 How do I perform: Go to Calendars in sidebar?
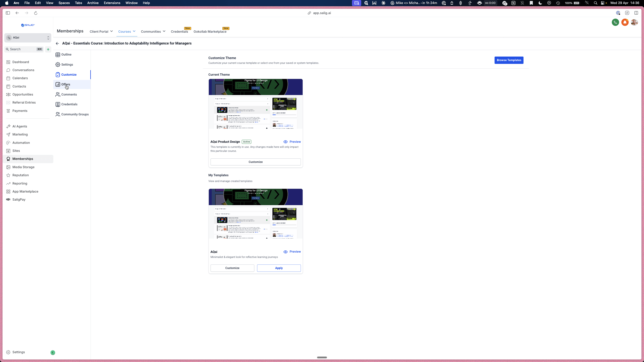tap(20, 78)
